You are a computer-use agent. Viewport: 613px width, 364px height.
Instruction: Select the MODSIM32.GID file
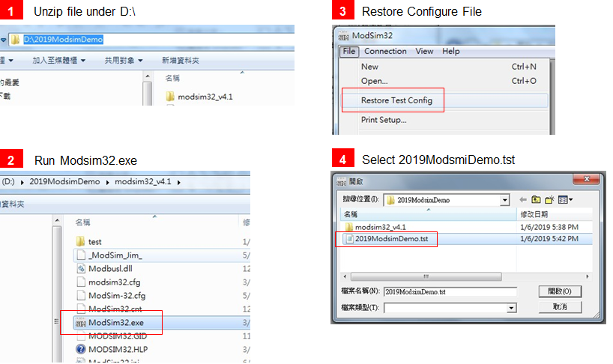118,336
